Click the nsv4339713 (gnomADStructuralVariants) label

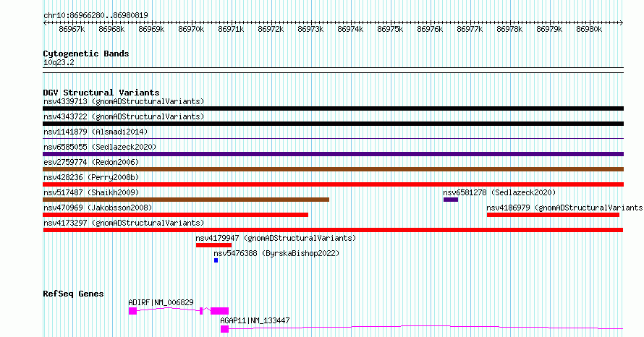(124, 101)
